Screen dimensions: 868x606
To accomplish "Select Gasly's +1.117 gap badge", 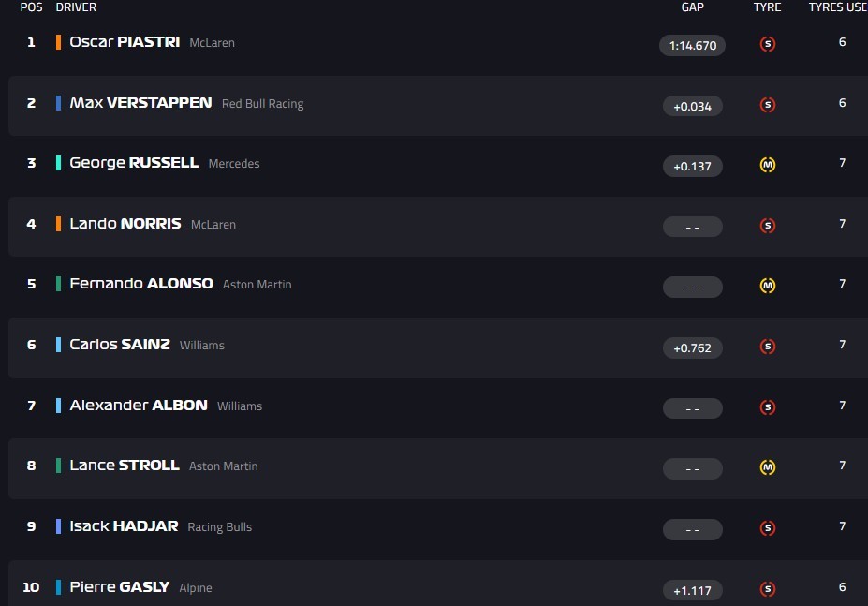I will point(692,590).
